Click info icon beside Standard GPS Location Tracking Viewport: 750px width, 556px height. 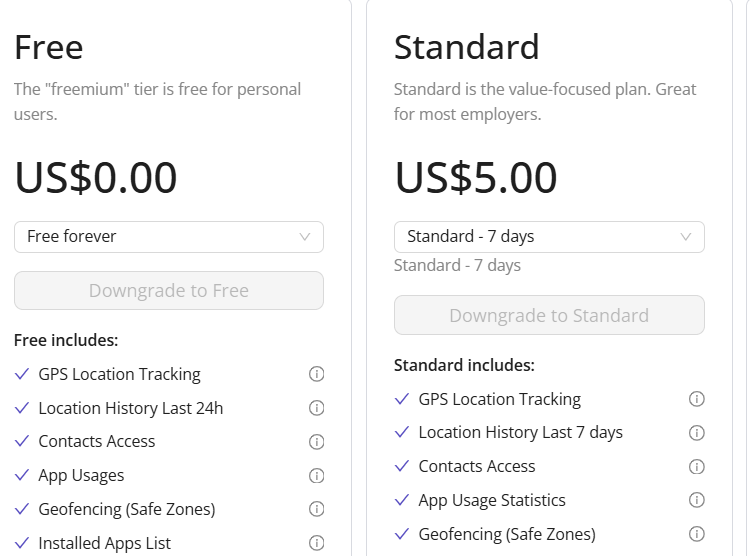(x=697, y=399)
